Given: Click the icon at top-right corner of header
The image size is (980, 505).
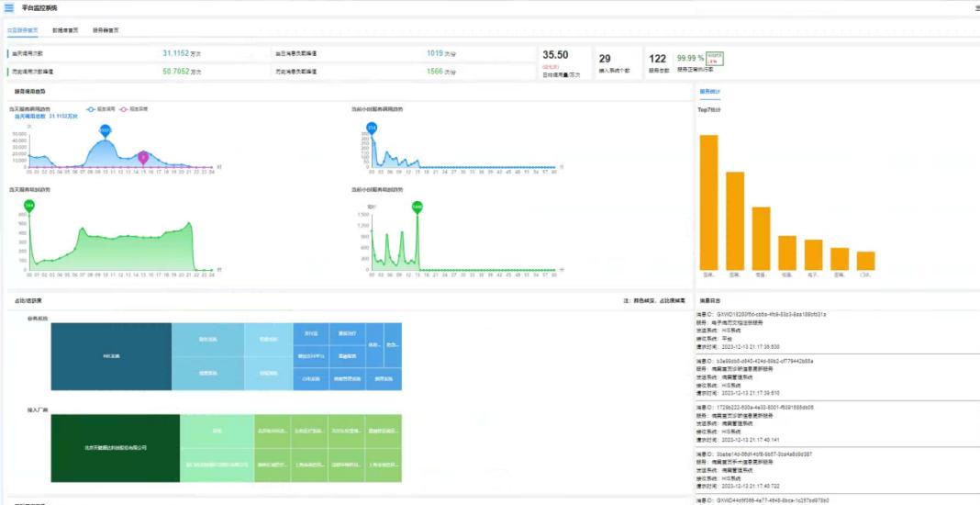Looking at the screenshot, I should [976, 7].
